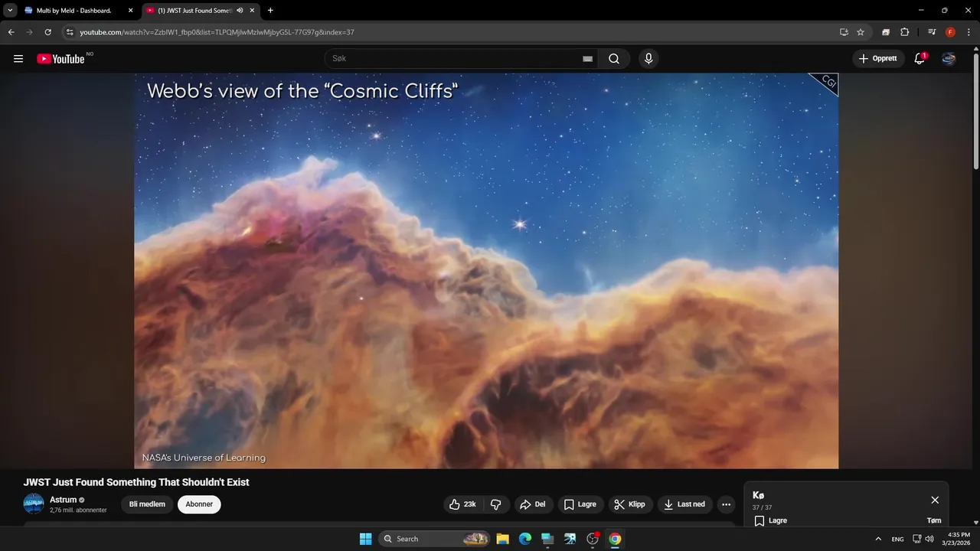Open the extension icon left of Extensions
The height and width of the screenshot is (551, 980).
click(x=886, y=32)
